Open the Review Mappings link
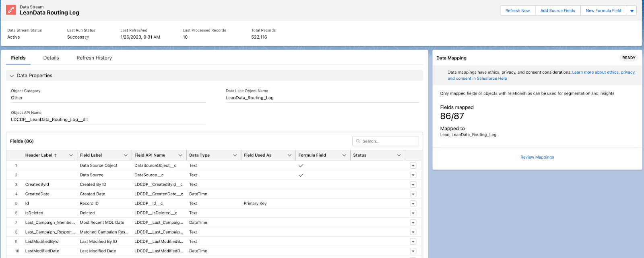Viewport: 644px width, 258px height. click(537, 157)
